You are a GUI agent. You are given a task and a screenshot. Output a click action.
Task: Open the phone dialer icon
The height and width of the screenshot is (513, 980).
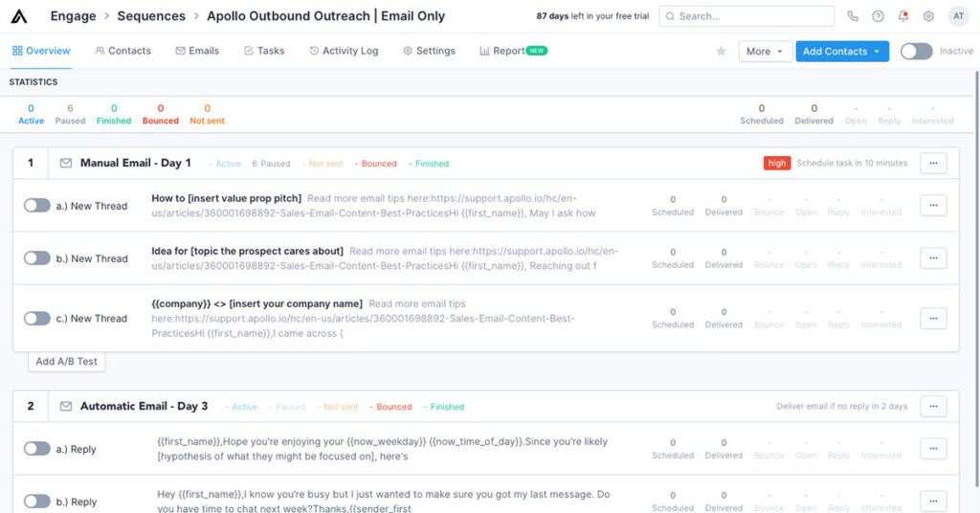(853, 16)
